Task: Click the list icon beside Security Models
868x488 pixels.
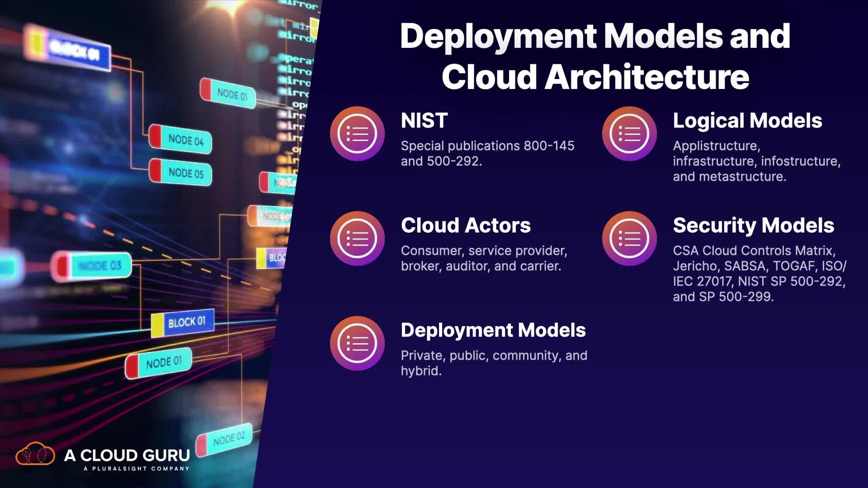Action: coord(629,239)
